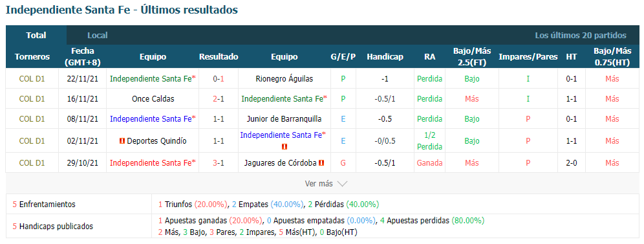Click red card icon beside Deportes Quindío

click(x=122, y=141)
